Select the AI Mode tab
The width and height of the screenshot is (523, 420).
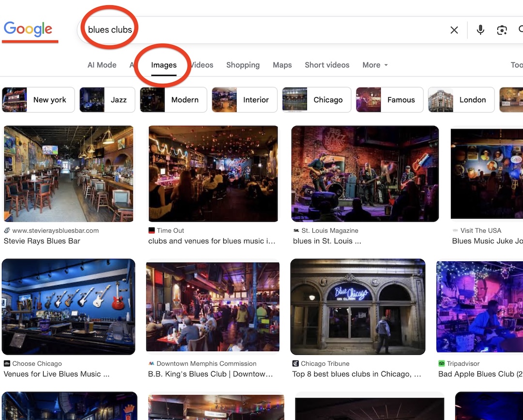pos(102,65)
